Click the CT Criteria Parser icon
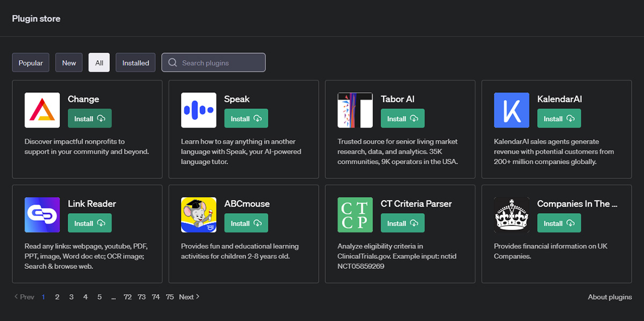Image resolution: width=644 pixels, height=321 pixels. (x=355, y=215)
